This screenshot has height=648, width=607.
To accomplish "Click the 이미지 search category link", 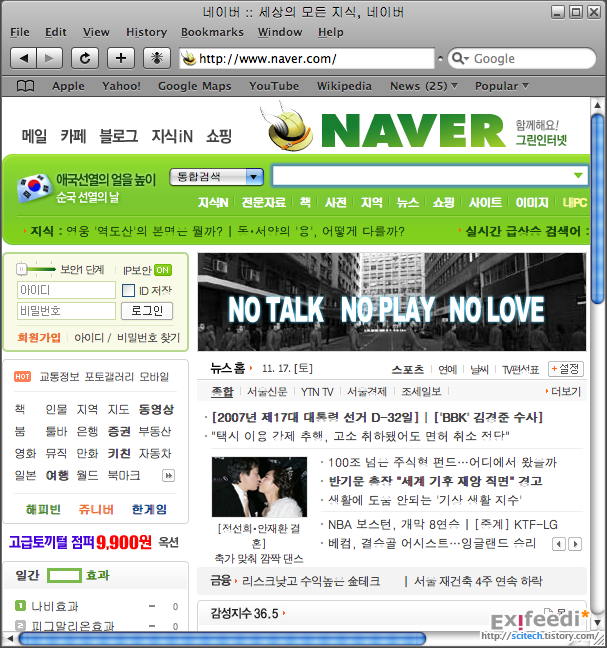I will (x=532, y=202).
